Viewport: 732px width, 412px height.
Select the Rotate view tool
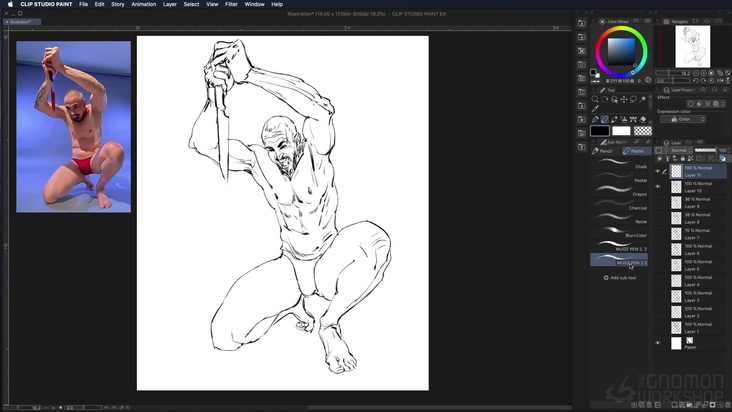point(605,99)
